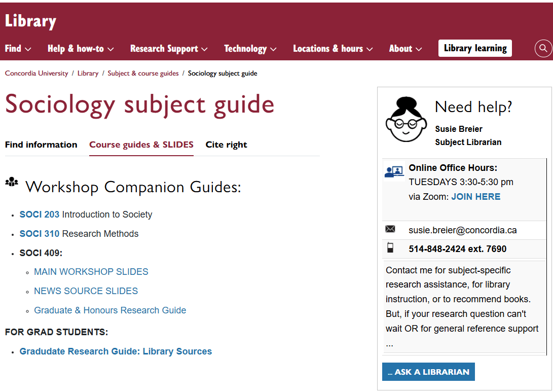Click the envelope icon next to the email
The image size is (553, 392).
390,229
